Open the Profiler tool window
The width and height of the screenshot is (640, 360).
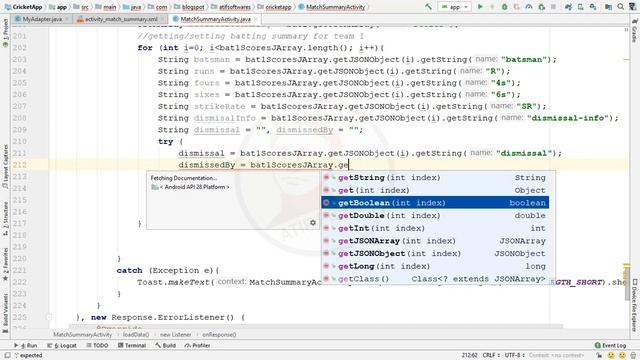[197, 345]
